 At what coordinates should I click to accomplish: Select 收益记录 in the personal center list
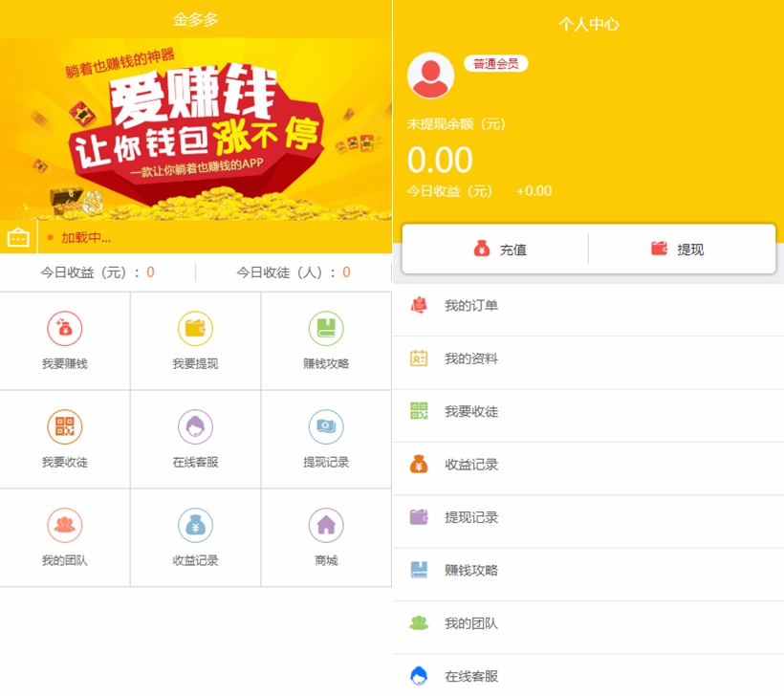(589, 469)
